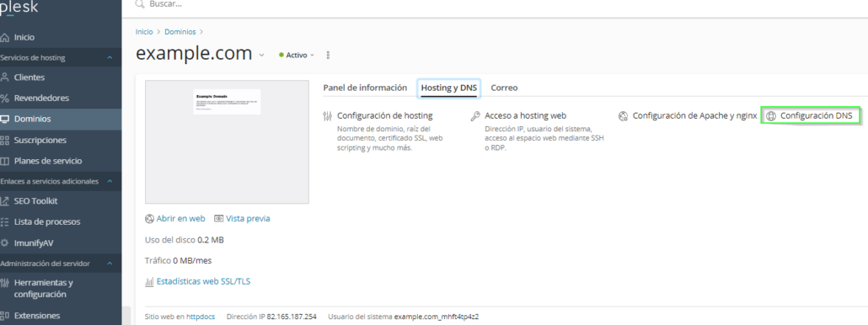The image size is (868, 325).
Task: Click the Suscripciones grid icon
Action: coord(5,141)
